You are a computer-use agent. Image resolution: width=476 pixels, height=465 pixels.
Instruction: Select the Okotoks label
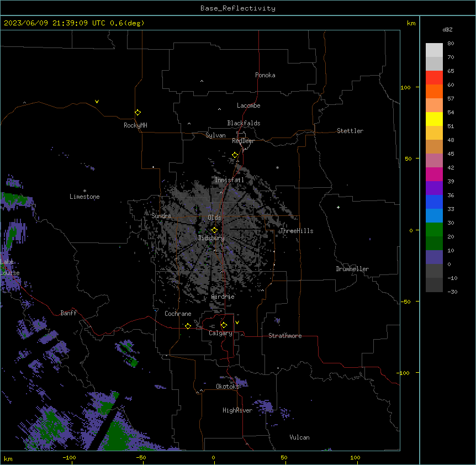tap(228, 387)
